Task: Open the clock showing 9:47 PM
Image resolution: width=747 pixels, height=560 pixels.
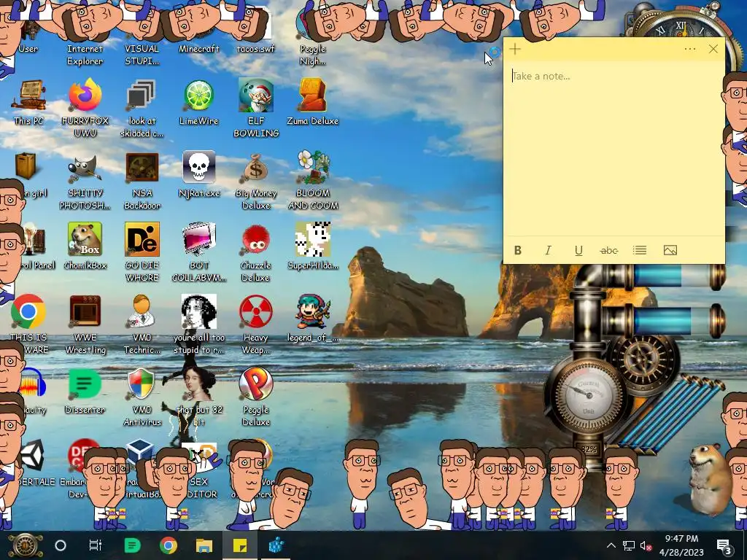Action: (x=681, y=545)
